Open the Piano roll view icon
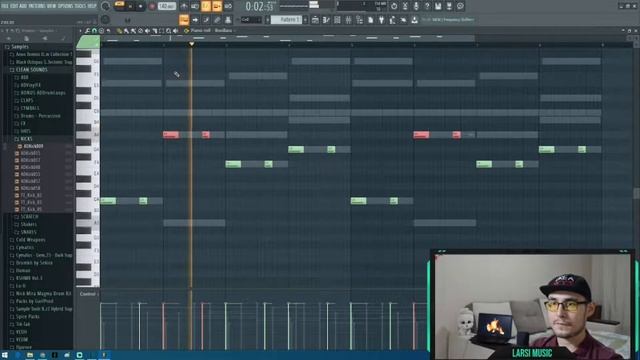Screen dimensions: 640x360 tap(326, 20)
